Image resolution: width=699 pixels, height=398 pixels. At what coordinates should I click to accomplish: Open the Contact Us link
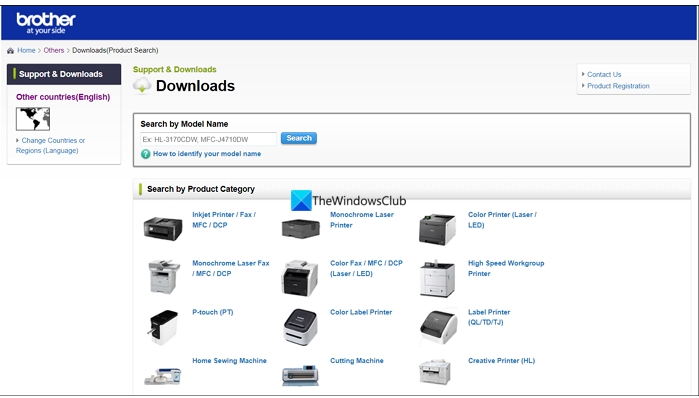(x=604, y=74)
